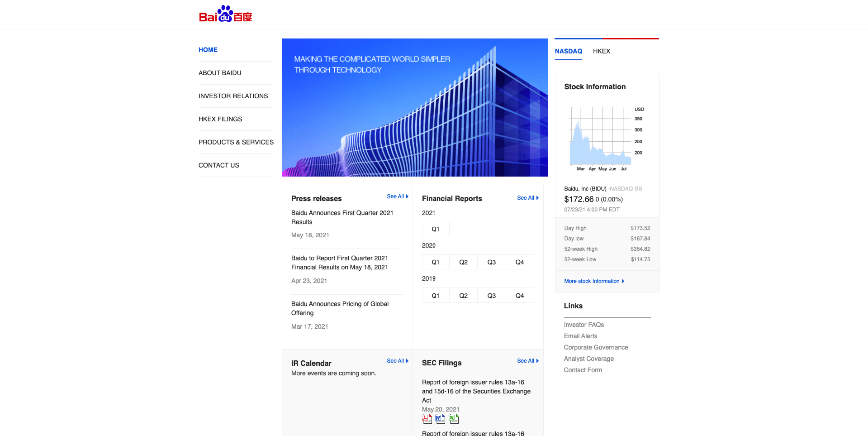The image size is (868, 436).
Task: Click the $172.66 stock price value
Action: click(579, 199)
